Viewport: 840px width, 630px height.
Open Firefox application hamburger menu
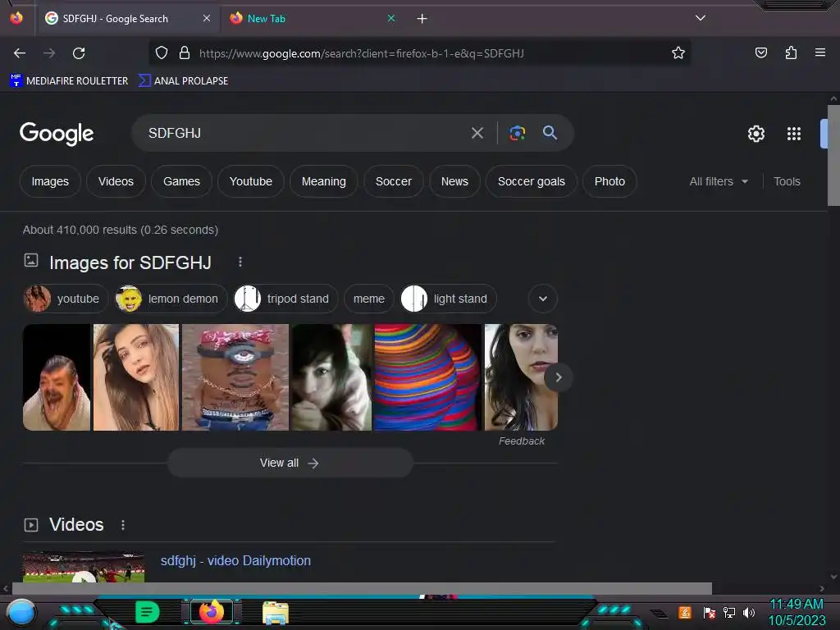click(820, 52)
